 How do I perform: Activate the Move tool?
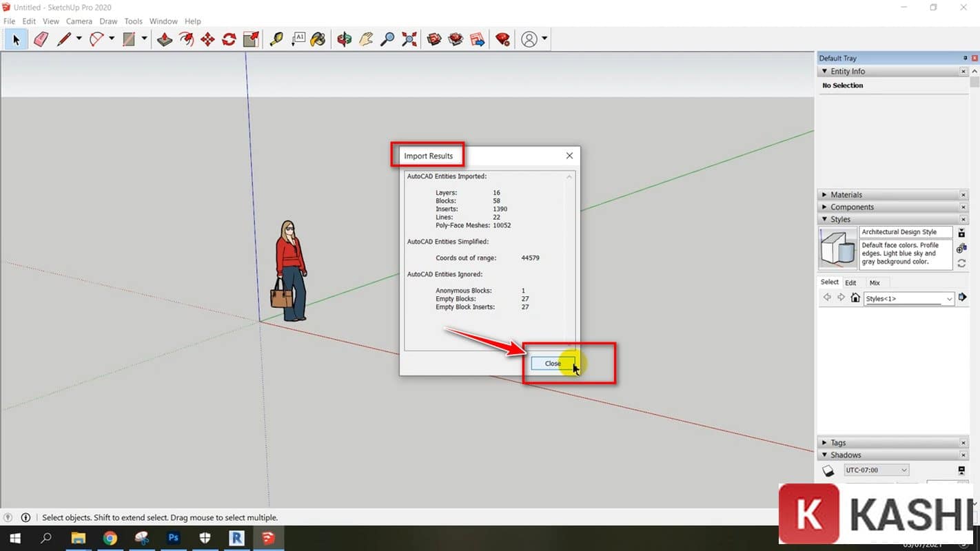207,39
